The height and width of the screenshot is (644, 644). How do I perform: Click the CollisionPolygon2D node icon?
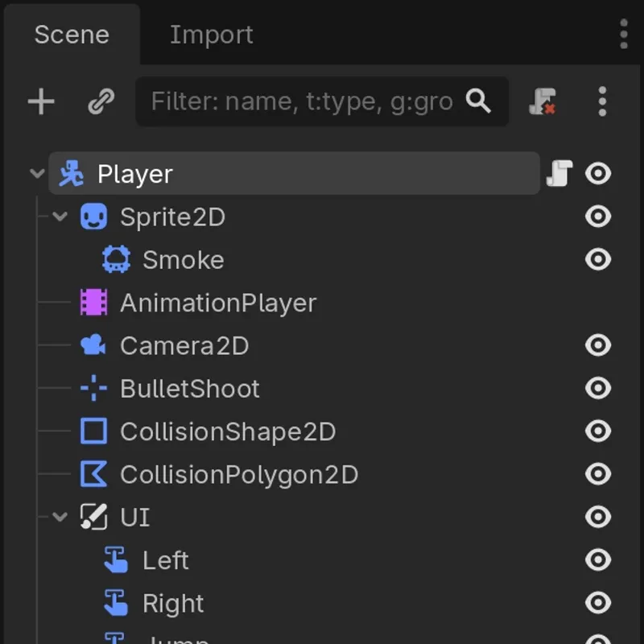94,474
